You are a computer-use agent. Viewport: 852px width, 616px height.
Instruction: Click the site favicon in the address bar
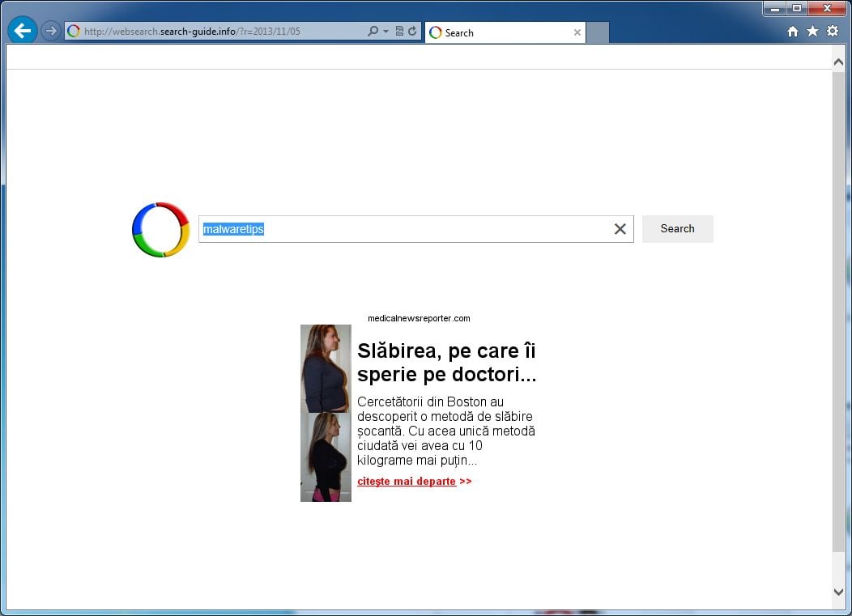point(74,32)
